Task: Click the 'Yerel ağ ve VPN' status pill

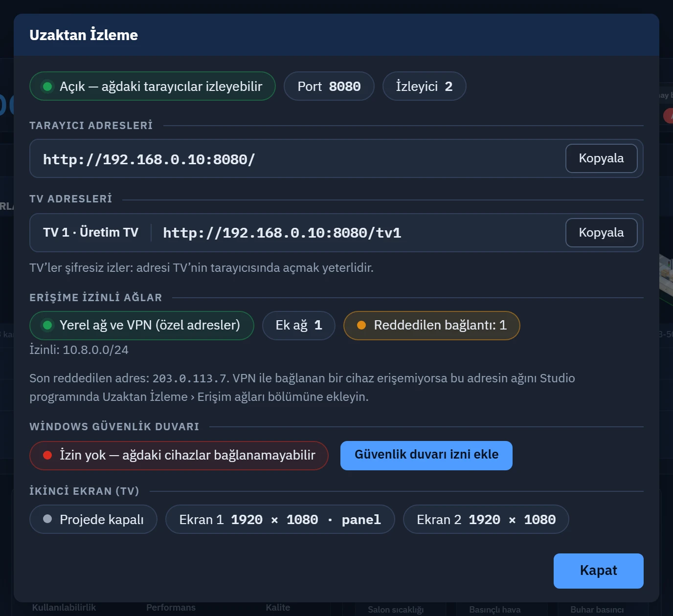Action: tap(142, 326)
